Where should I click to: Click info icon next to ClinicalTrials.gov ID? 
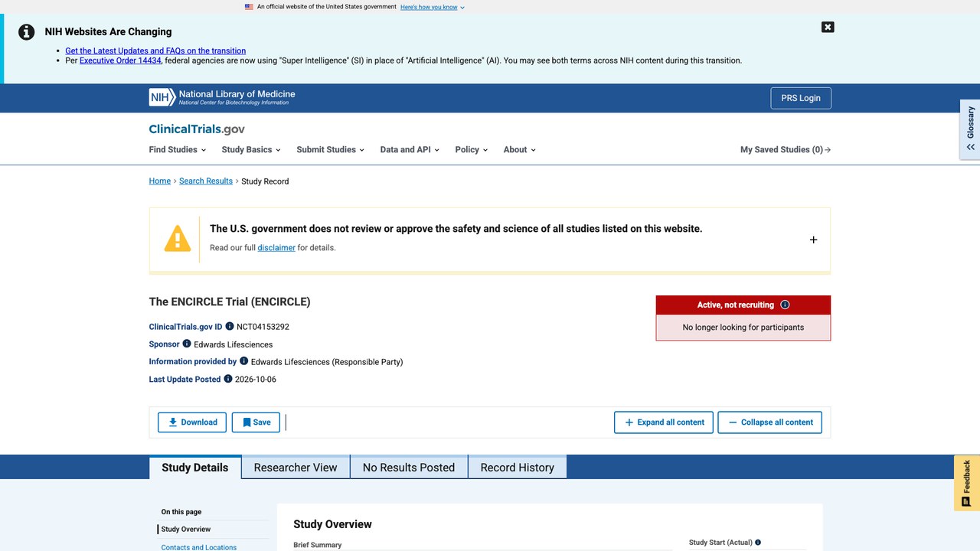(230, 326)
